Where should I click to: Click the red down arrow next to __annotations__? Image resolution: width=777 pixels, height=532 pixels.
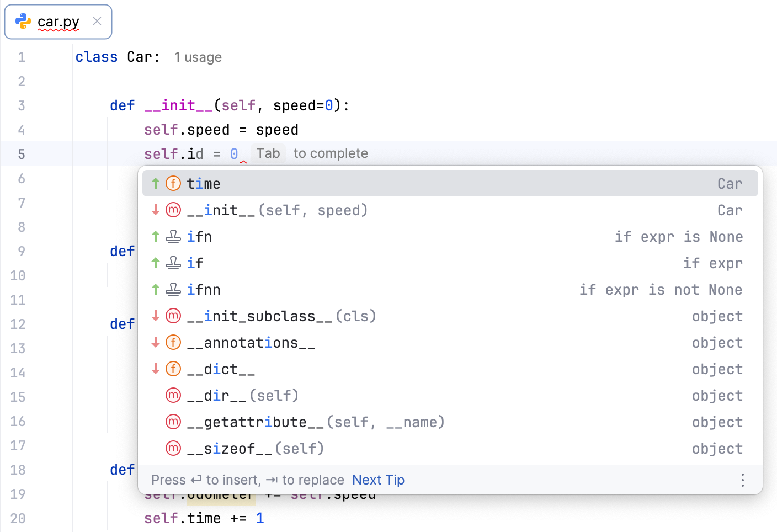(155, 342)
